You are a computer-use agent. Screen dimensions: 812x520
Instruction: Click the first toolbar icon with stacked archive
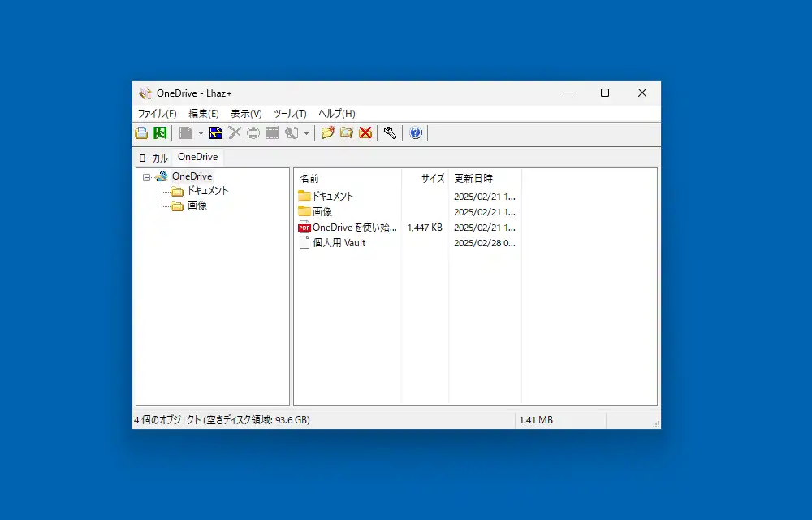coord(141,133)
